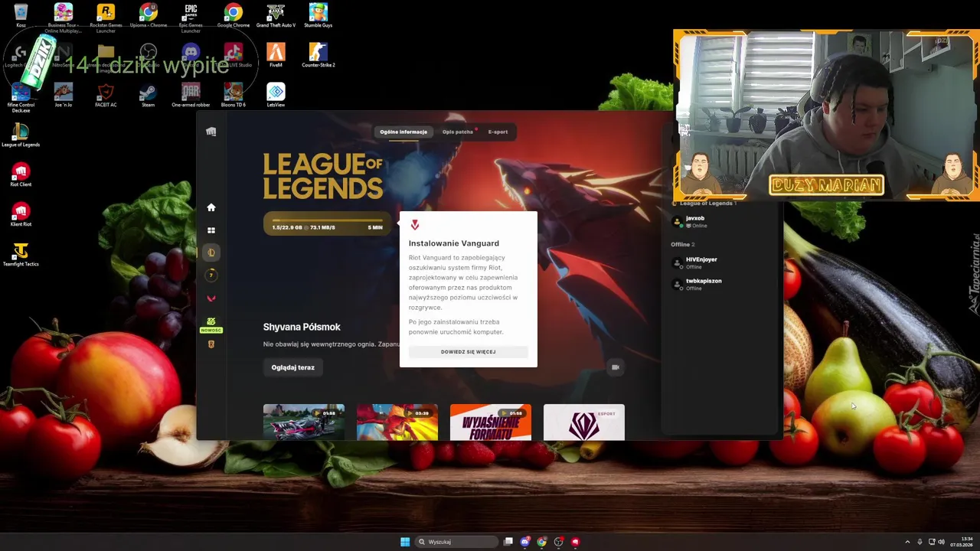Click the microphone tray icon
The height and width of the screenshot is (551, 980).
920,542
